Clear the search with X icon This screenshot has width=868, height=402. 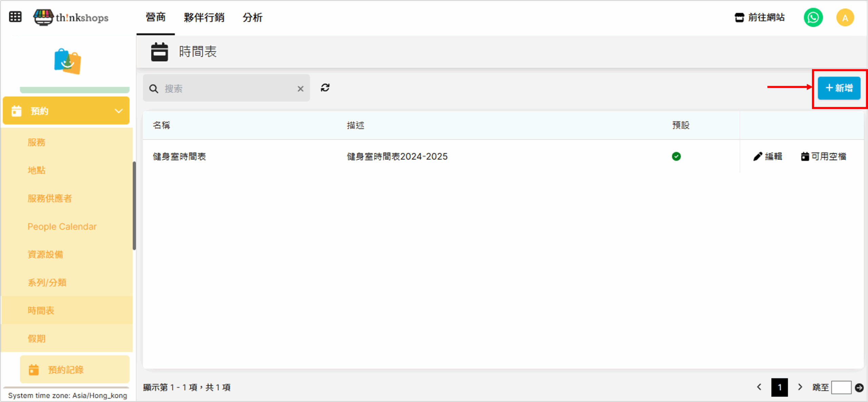click(300, 89)
